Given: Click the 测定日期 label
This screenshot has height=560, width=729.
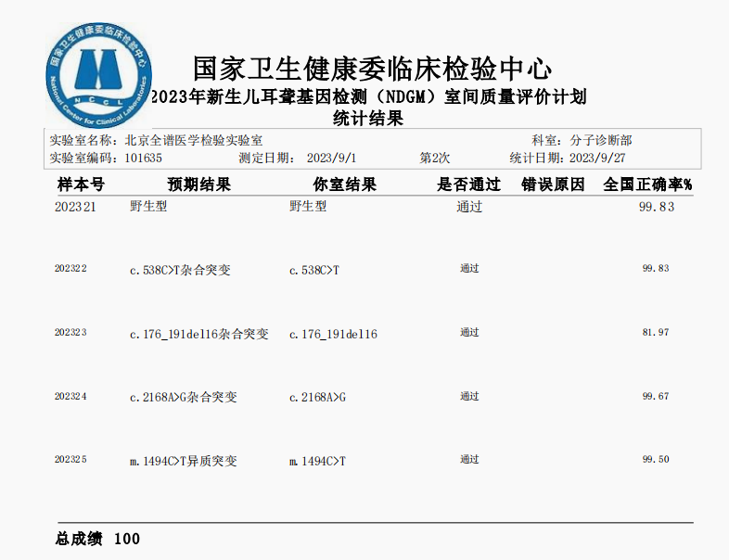Looking at the screenshot, I should pos(264,158).
